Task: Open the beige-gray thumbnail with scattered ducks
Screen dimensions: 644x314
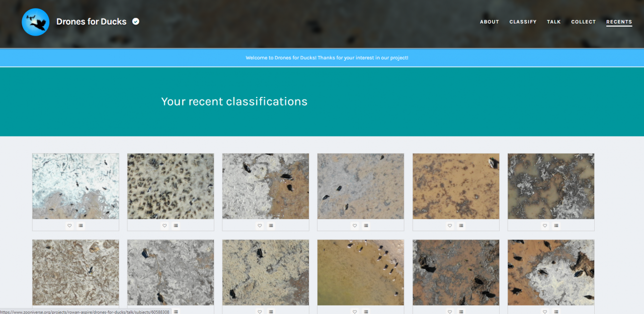Action: (x=266, y=272)
